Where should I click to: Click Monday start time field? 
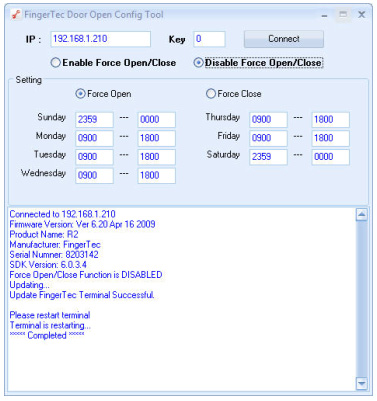94,138
